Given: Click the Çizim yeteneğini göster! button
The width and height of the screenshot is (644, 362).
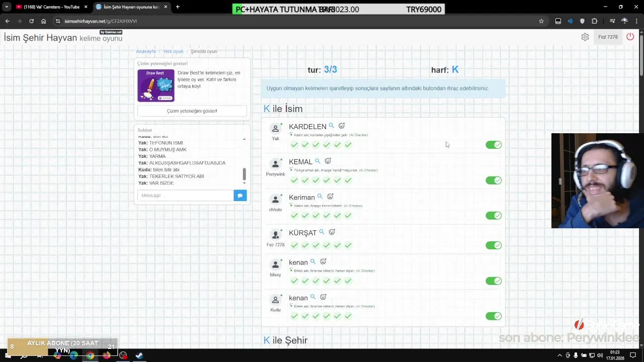Looking at the screenshot, I should (192, 111).
